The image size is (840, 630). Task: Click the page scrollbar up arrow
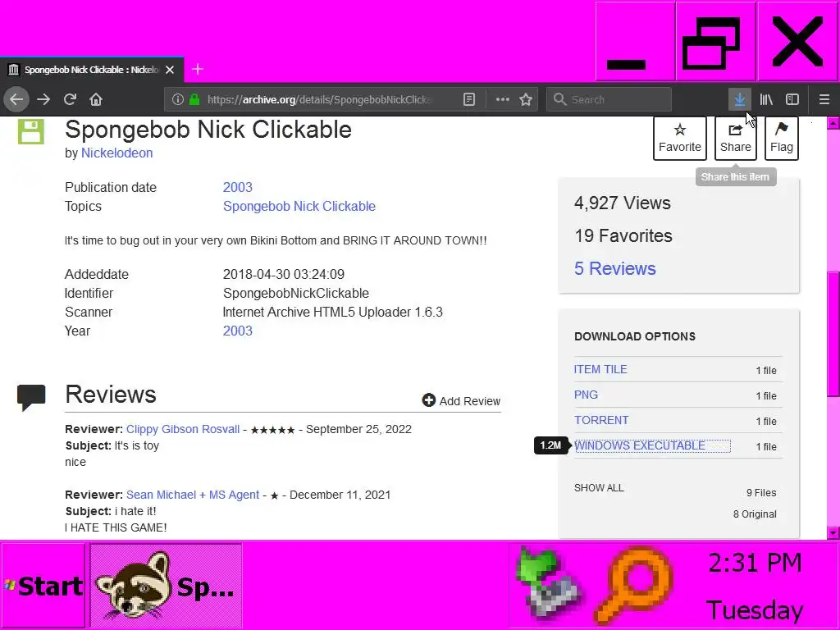click(833, 123)
